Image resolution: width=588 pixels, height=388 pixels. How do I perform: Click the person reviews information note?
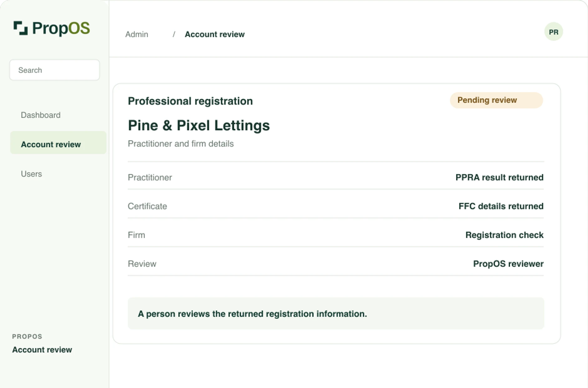[x=336, y=314]
